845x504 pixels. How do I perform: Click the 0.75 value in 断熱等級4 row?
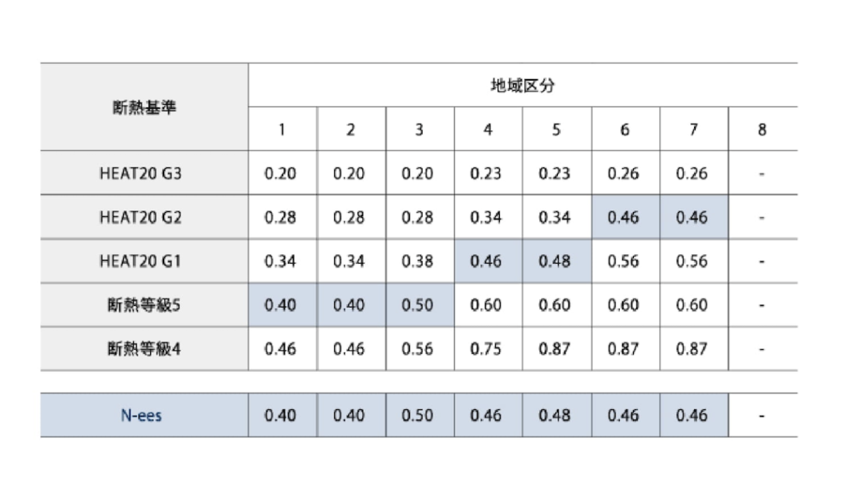click(x=488, y=349)
